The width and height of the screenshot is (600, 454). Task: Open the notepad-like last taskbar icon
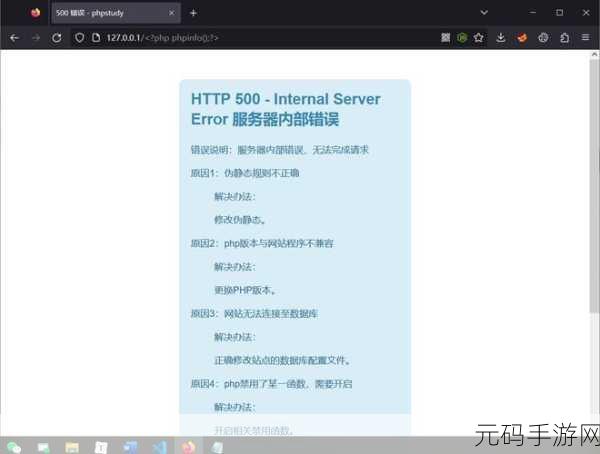point(217,447)
